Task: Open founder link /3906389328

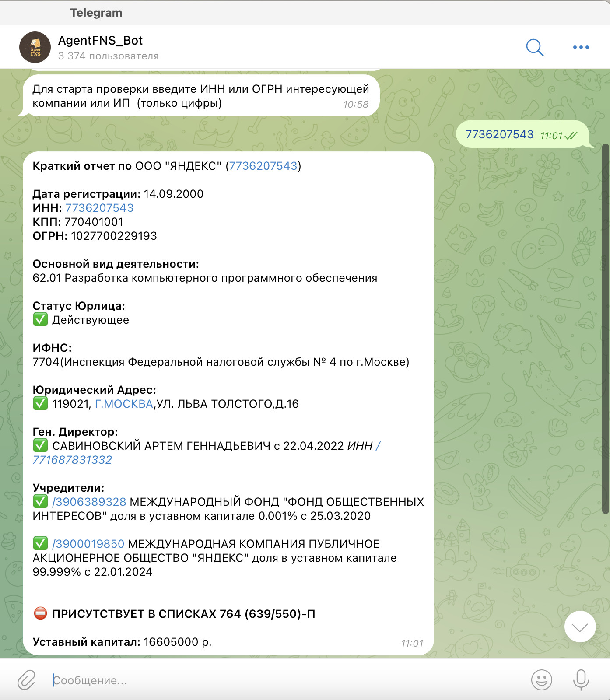Action: tap(89, 502)
